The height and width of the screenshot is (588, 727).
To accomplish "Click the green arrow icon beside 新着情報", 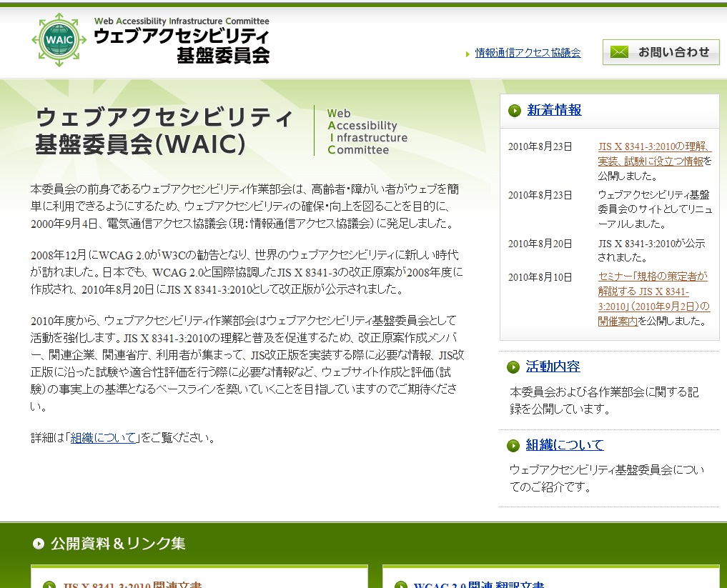I will [x=515, y=111].
